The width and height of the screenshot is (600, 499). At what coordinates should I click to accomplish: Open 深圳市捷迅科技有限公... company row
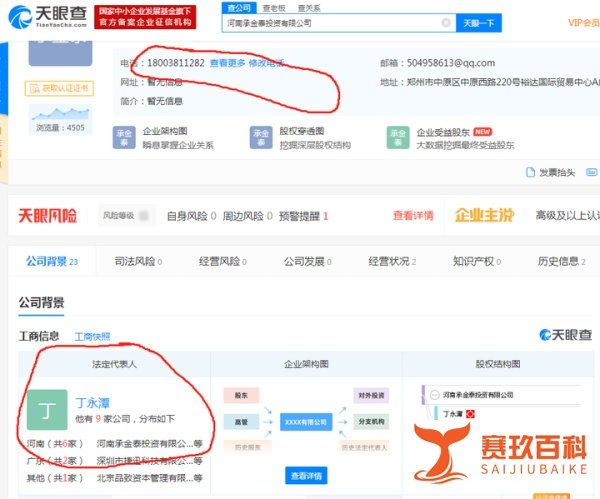click(149, 460)
